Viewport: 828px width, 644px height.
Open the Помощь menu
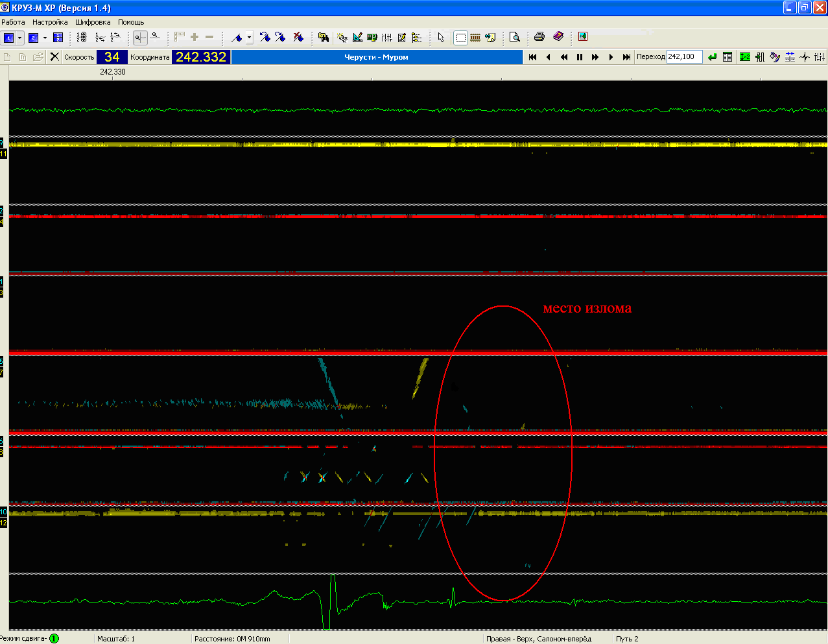click(131, 22)
